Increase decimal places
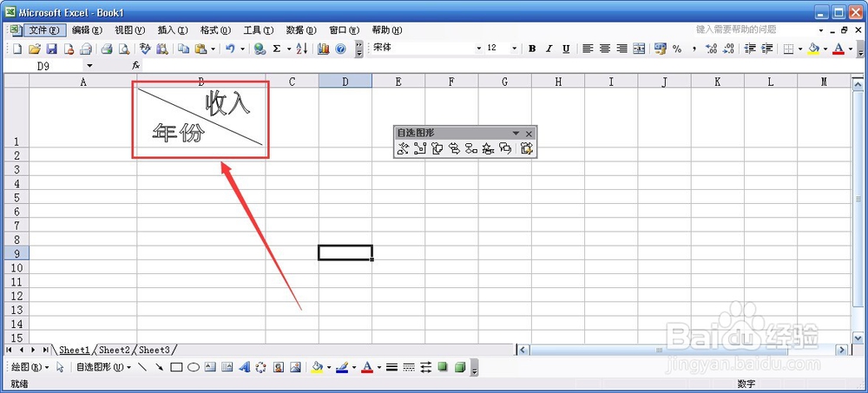The width and height of the screenshot is (868, 393). [x=712, y=49]
